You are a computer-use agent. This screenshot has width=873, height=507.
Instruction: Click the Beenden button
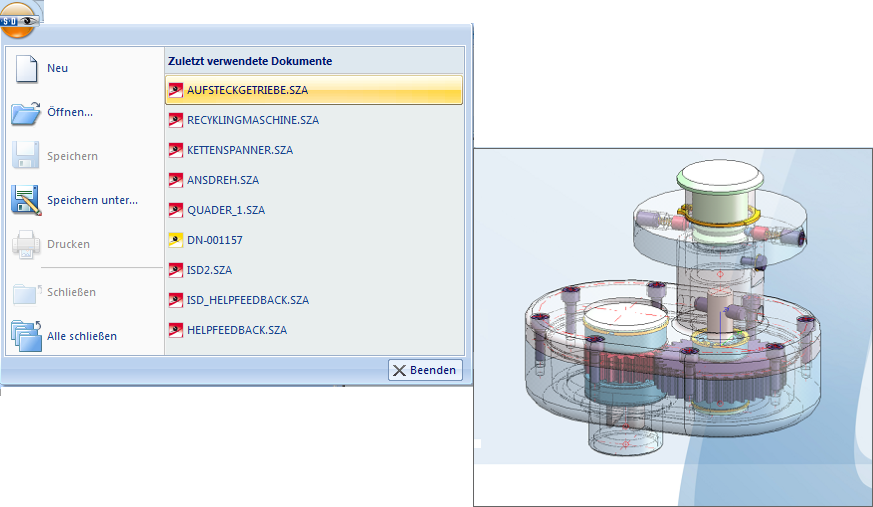pyautogui.click(x=425, y=370)
